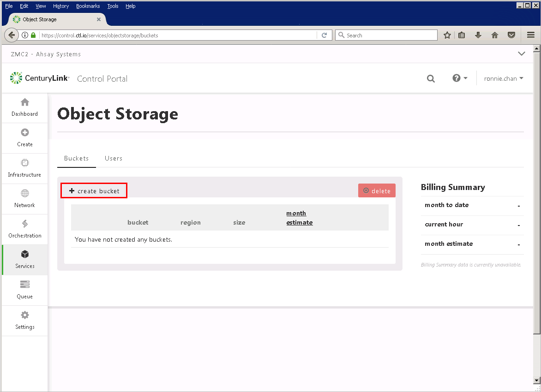Select the Object Storage browser tab
The image size is (541, 392).
click(57, 19)
